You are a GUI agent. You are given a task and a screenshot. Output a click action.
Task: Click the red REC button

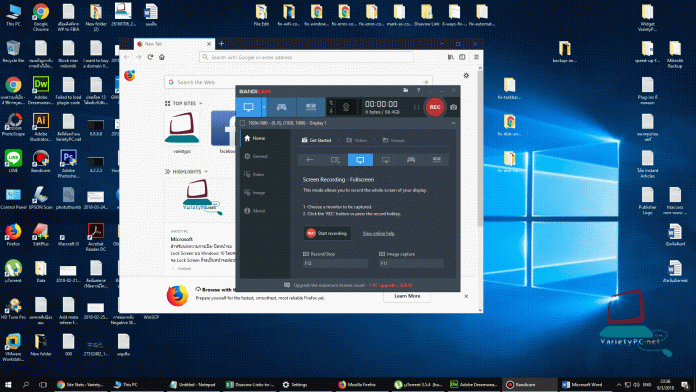435,107
